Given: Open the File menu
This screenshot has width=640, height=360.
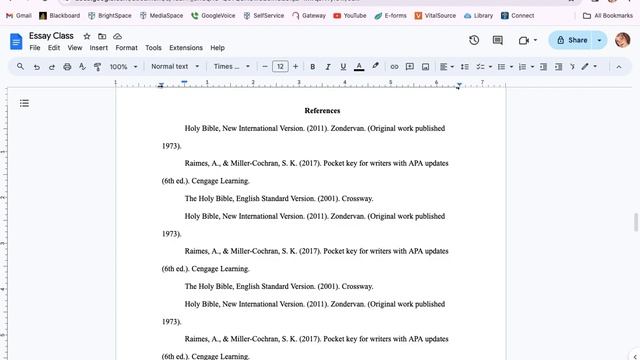Looking at the screenshot, I should tap(35, 48).
